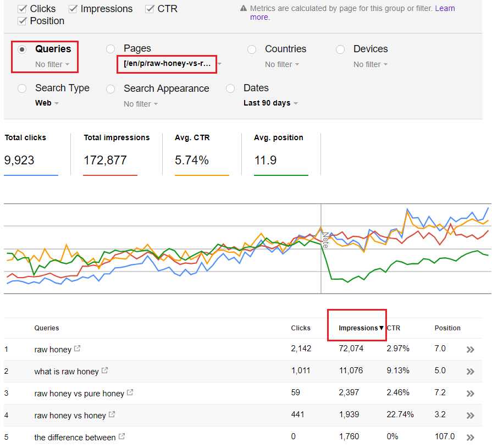Screen dimensions: 492x448
Task: Click external link icon next to 'what is raw honey'
Action: coord(104,371)
